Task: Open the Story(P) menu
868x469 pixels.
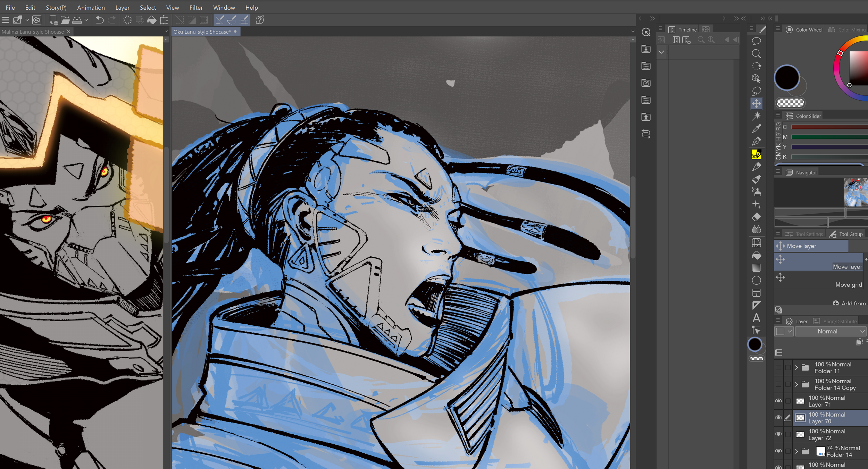Action: click(x=56, y=7)
